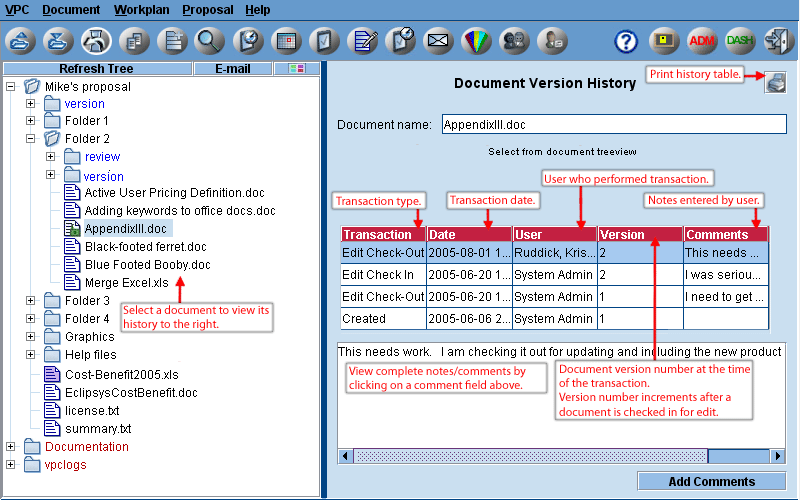Select summary.txt file
Viewport: 800px width, 500px height.
pyautogui.click(x=98, y=429)
